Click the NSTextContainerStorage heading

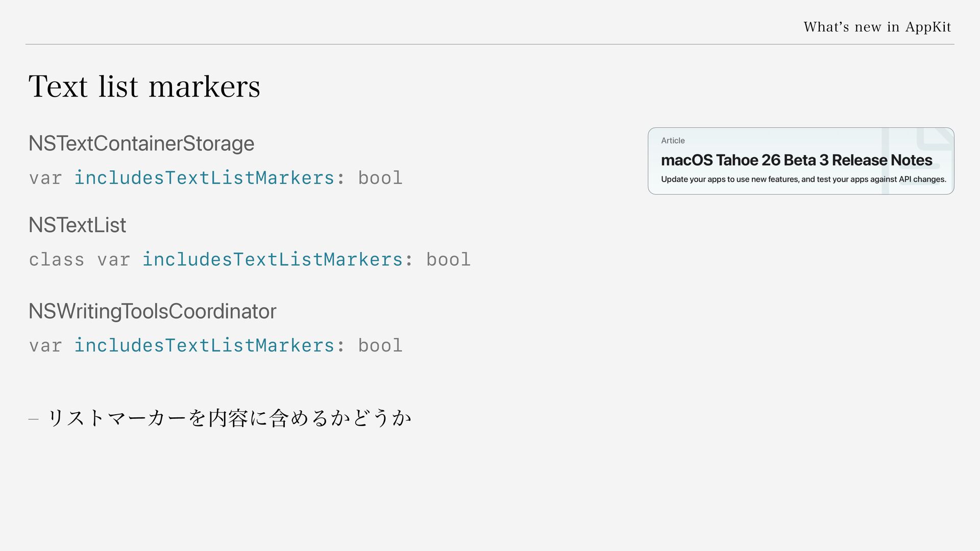coord(141,143)
